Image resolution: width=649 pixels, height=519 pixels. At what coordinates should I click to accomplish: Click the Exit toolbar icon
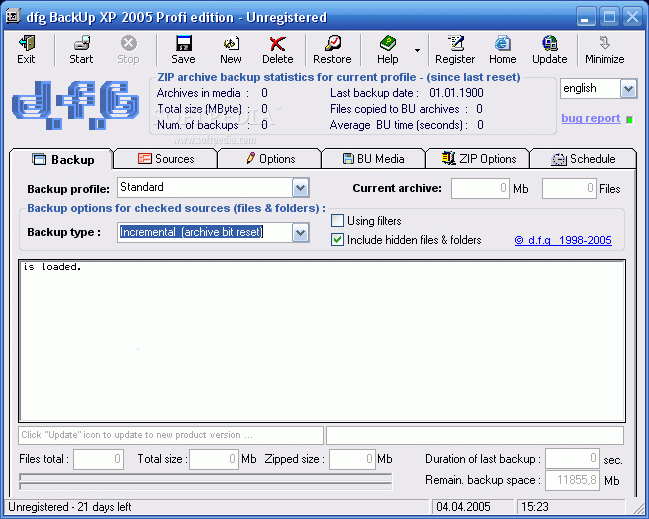coord(26,50)
